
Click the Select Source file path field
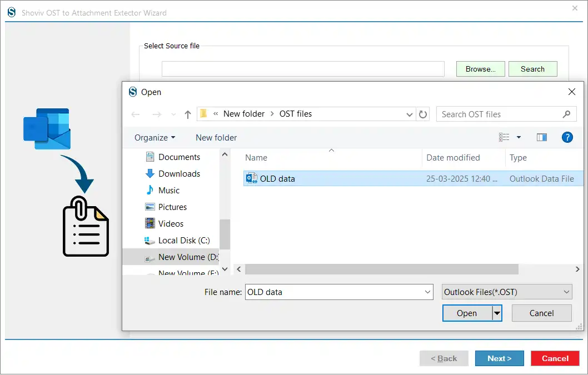coord(303,69)
